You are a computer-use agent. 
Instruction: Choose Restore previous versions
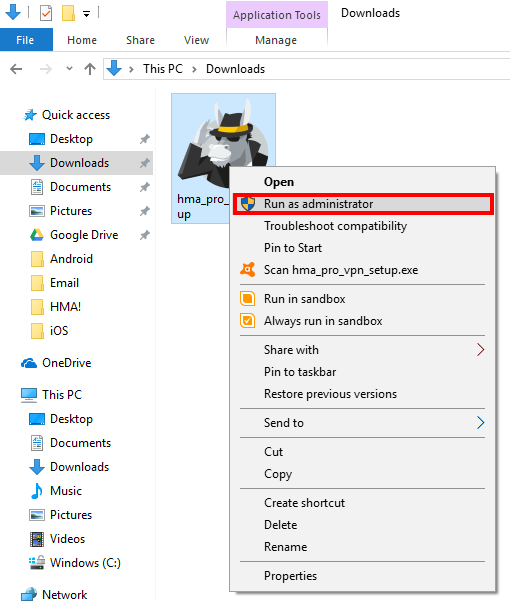(x=362, y=394)
